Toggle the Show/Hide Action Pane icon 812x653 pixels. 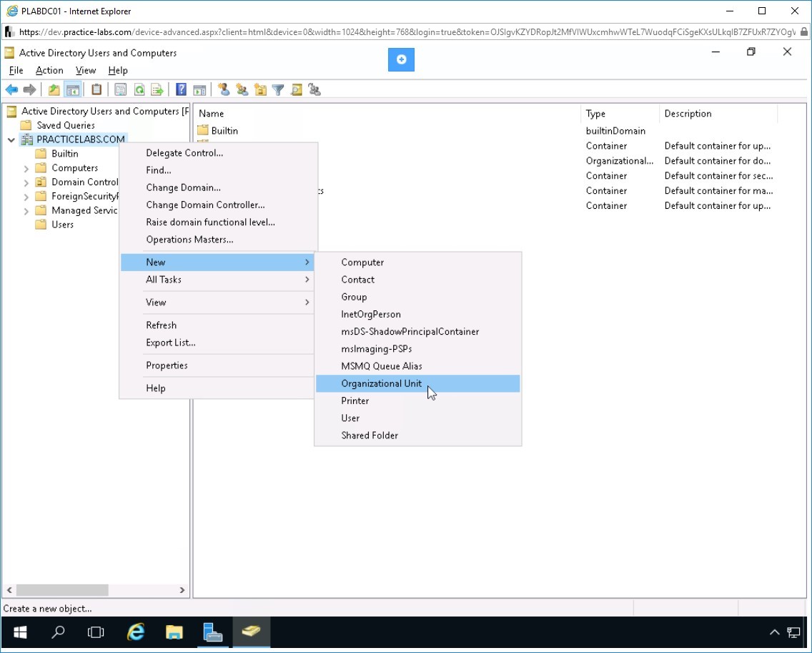199,89
